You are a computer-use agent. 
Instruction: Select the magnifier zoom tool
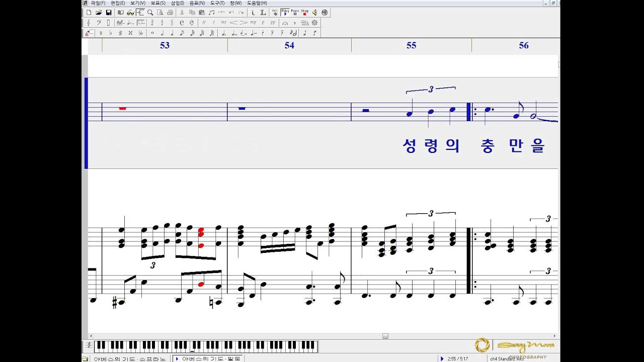[150, 13]
